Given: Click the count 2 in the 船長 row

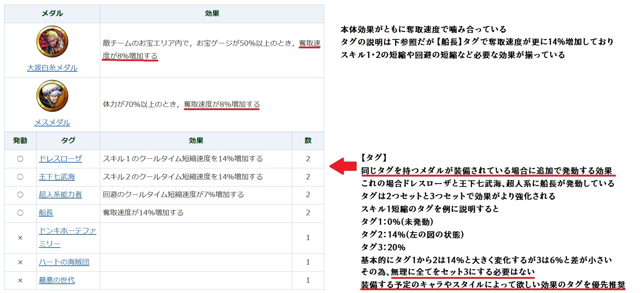Looking at the screenshot, I should (308, 213).
